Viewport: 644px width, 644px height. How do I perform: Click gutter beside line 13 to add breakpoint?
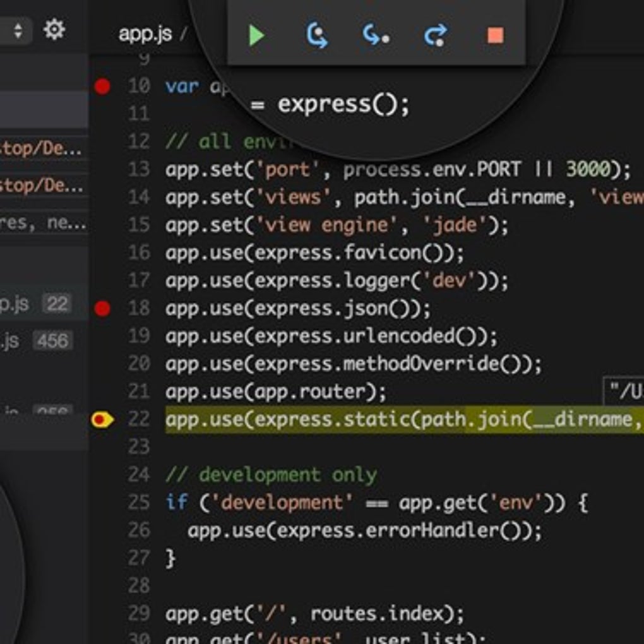coord(102,170)
